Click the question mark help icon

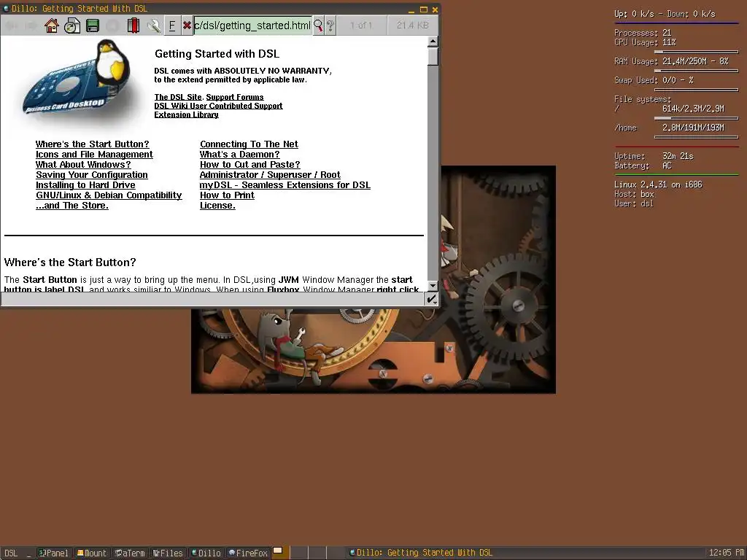[x=330, y=26]
